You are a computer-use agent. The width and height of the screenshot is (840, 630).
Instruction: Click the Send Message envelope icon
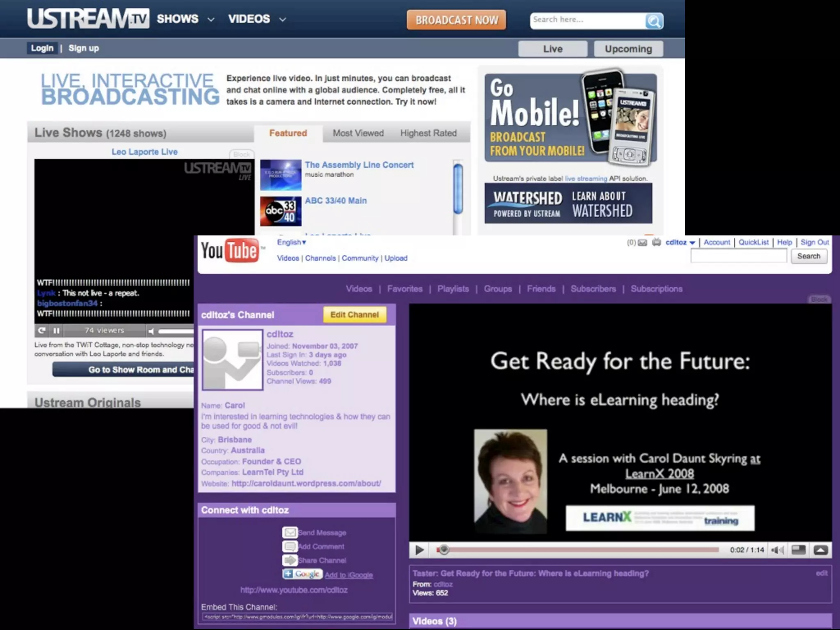pyautogui.click(x=290, y=532)
